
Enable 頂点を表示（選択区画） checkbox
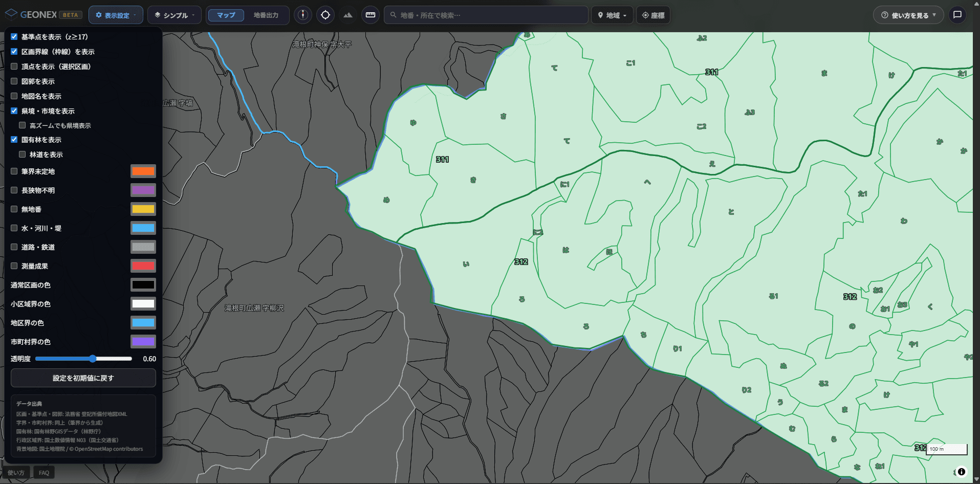(x=14, y=67)
